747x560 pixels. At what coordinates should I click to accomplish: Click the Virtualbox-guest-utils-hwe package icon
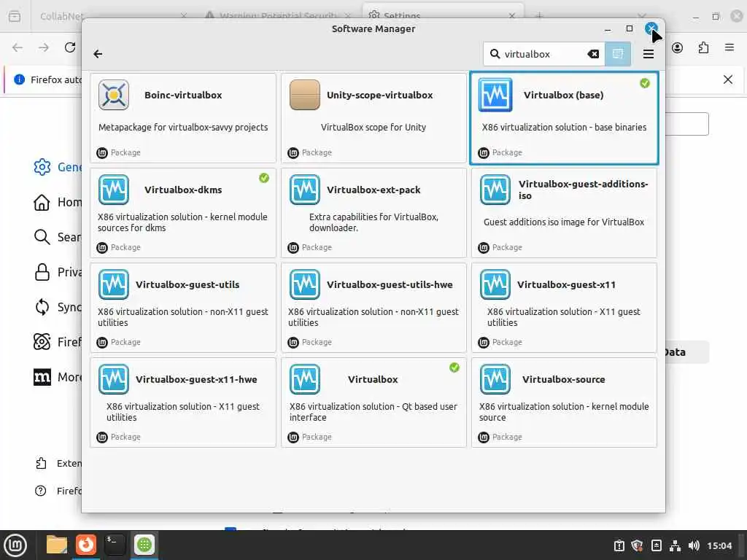click(304, 284)
